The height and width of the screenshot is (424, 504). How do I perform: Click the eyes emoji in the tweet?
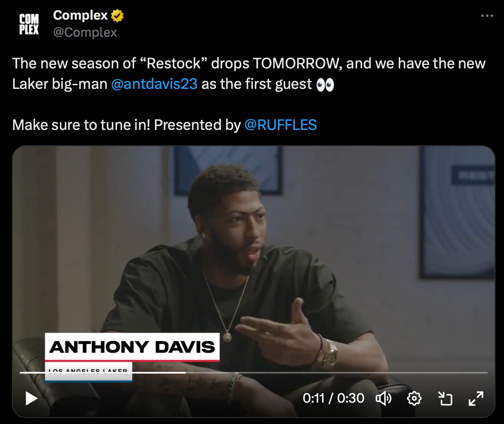click(x=325, y=85)
